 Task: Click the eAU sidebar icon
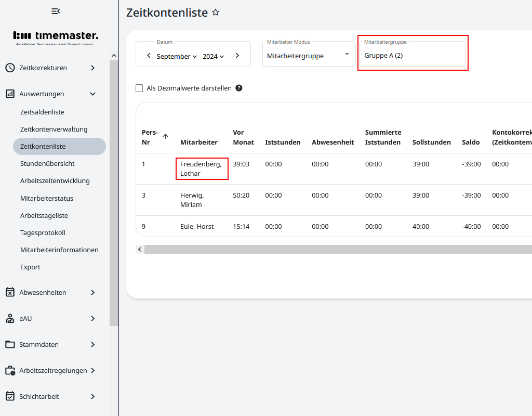click(10, 318)
